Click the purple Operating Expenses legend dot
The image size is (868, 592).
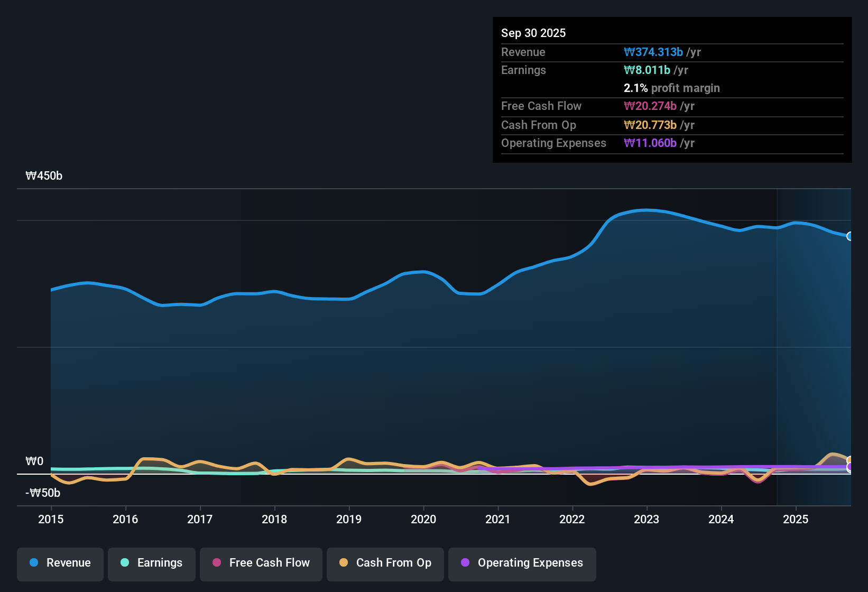tap(465, 563)
